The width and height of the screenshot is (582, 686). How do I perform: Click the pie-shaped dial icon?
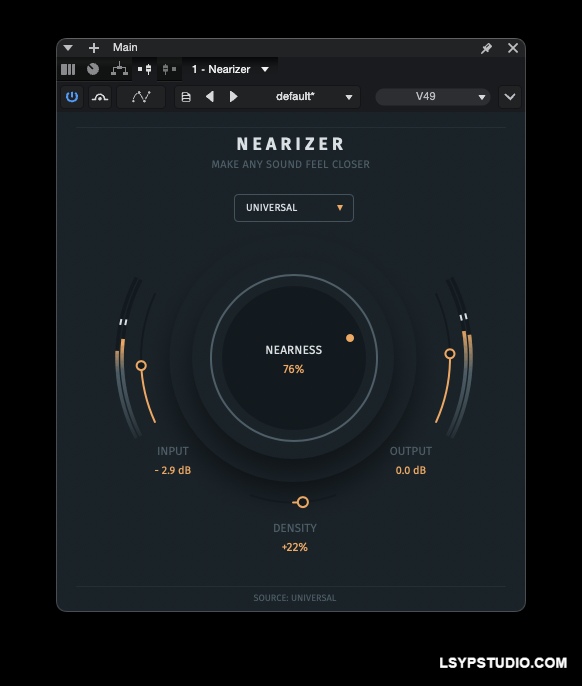coord(93,69)
